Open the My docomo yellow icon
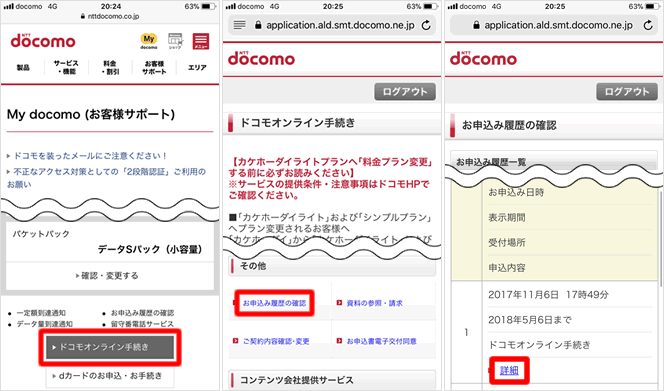Viewport: 664px width, 391px height. click(149, 41)
